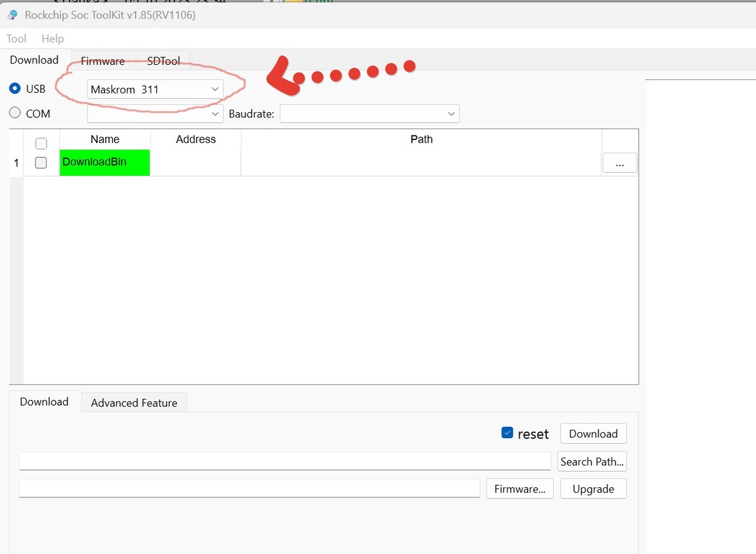The width and height of the screenshot is (756, 554).
Task: Select the lower Download sub-tab
Action: (x=44, y=401)
